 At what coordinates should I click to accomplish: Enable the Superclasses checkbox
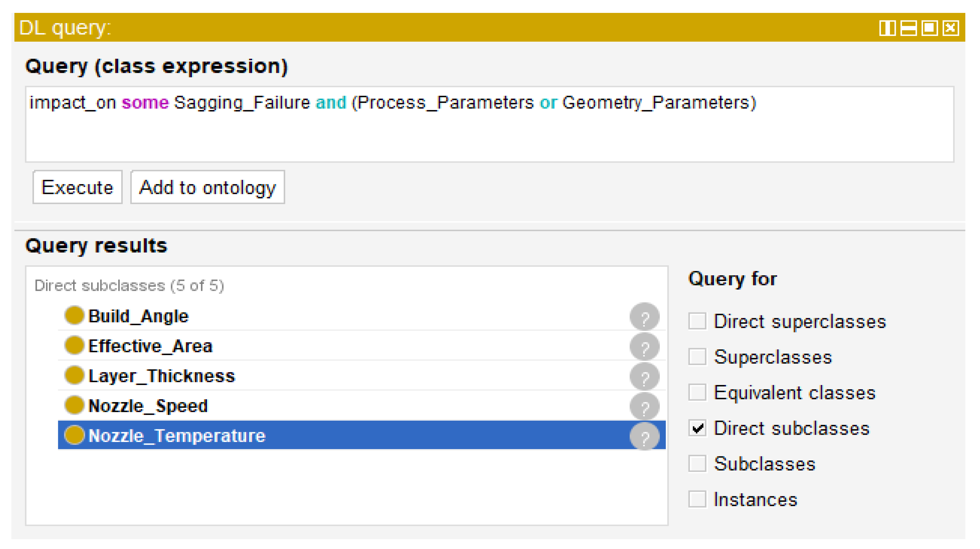[x=697, y=357]
